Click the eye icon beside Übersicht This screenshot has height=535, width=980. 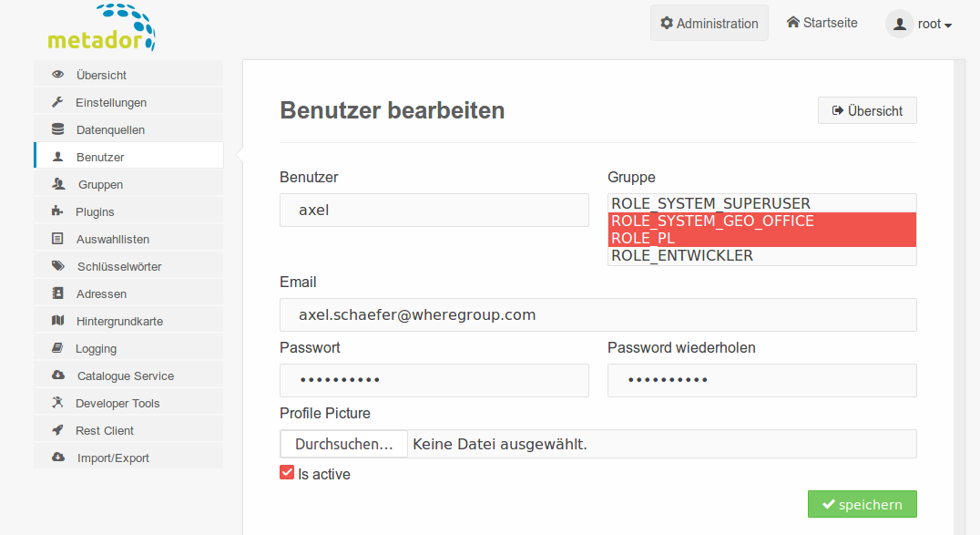(x=57, y=75)
